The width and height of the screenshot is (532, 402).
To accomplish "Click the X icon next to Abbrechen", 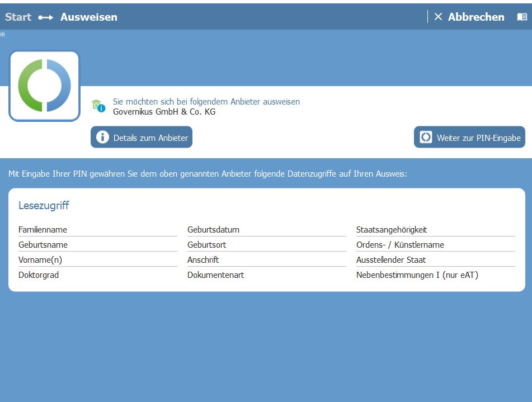I will pos(439,17).
